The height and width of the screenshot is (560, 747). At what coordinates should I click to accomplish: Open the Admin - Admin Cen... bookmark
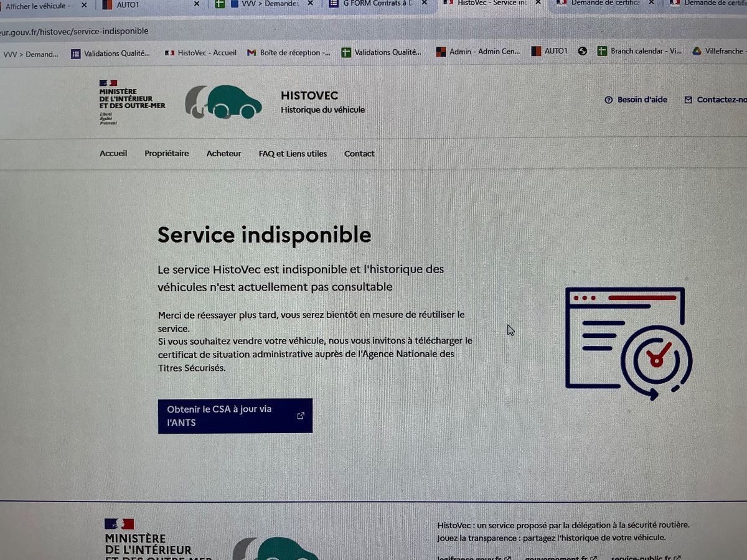478,52
